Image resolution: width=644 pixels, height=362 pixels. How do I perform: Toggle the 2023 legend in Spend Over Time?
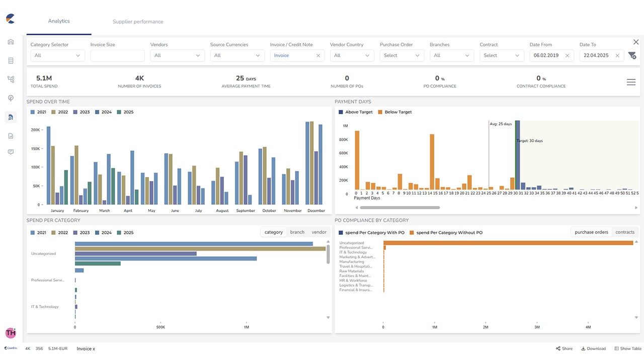[x=81, y=112]
